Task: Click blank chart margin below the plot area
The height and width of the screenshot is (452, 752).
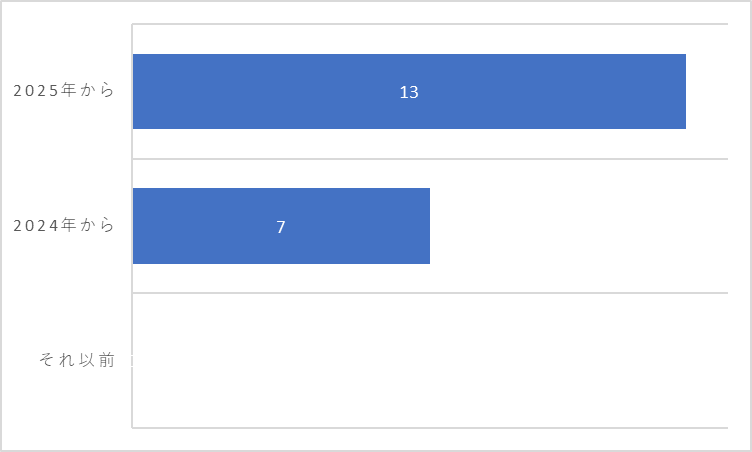Action: [430, 439]
